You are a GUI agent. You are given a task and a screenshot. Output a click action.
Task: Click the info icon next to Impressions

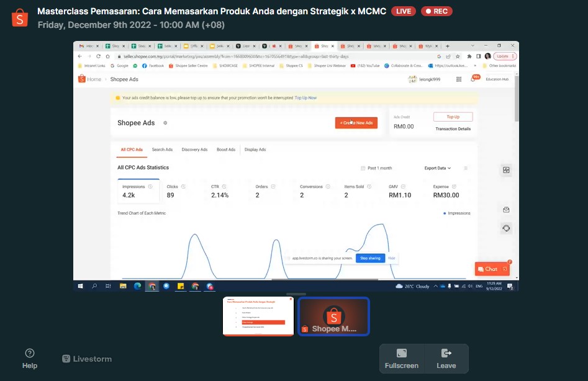150,187
